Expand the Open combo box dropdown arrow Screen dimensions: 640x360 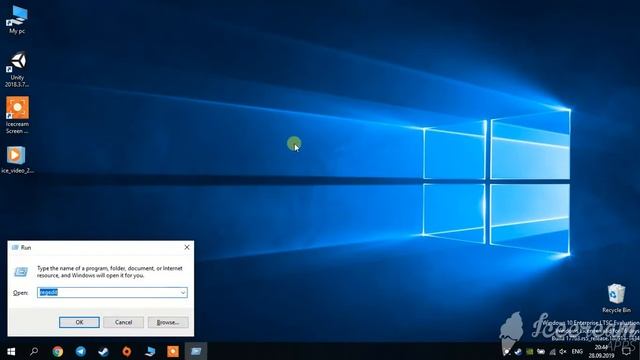(183, 292)
